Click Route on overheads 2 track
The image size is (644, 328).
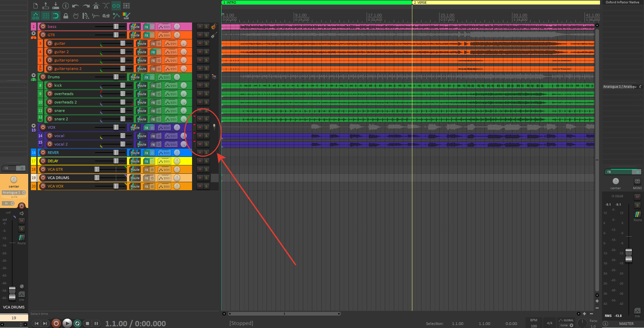pyautogui.click(x=142, y=102)
